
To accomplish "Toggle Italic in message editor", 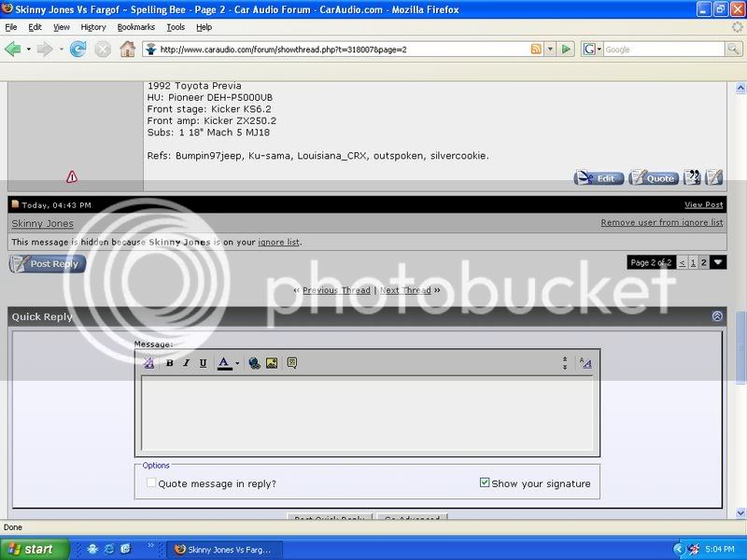I will pyautogui.click(x=186, y=363).
